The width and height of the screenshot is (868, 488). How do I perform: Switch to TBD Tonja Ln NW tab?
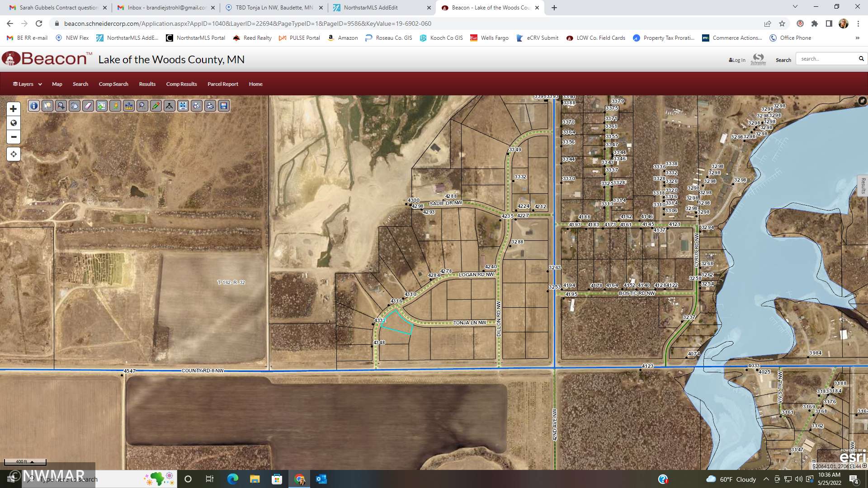click(274, 8)
